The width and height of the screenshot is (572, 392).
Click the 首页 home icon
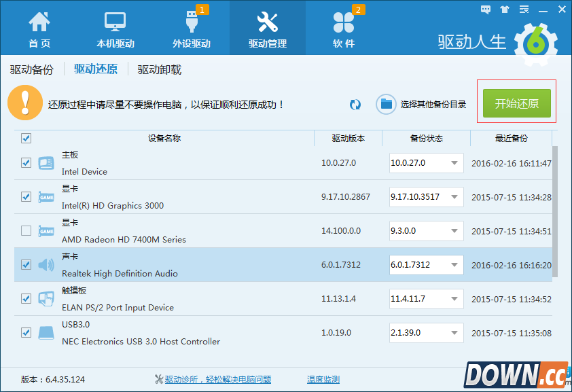click(39, 23)
